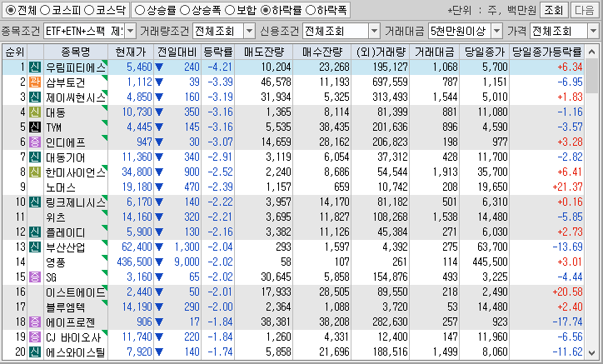
Task: Click 증 badge icon for 에이프로젠
Action: [x=35, y=322]
